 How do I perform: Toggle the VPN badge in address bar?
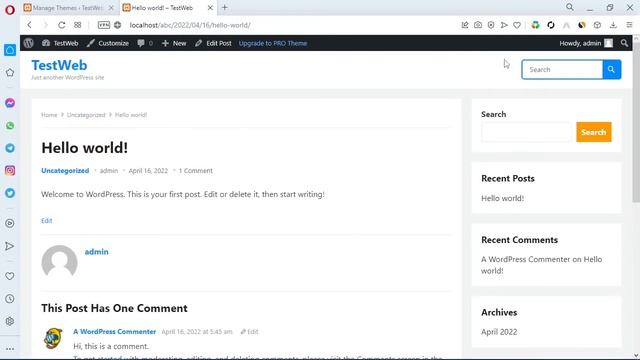[x=104, y=25]
